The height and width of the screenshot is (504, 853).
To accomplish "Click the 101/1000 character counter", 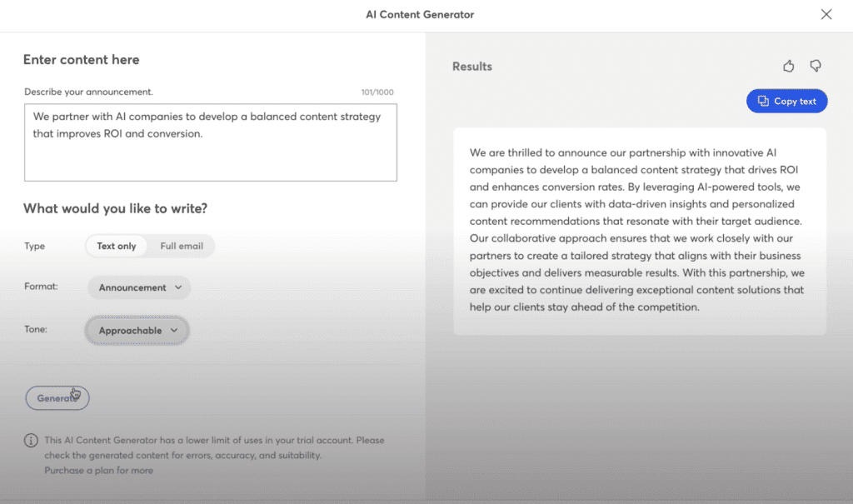I will coord(377,92).
